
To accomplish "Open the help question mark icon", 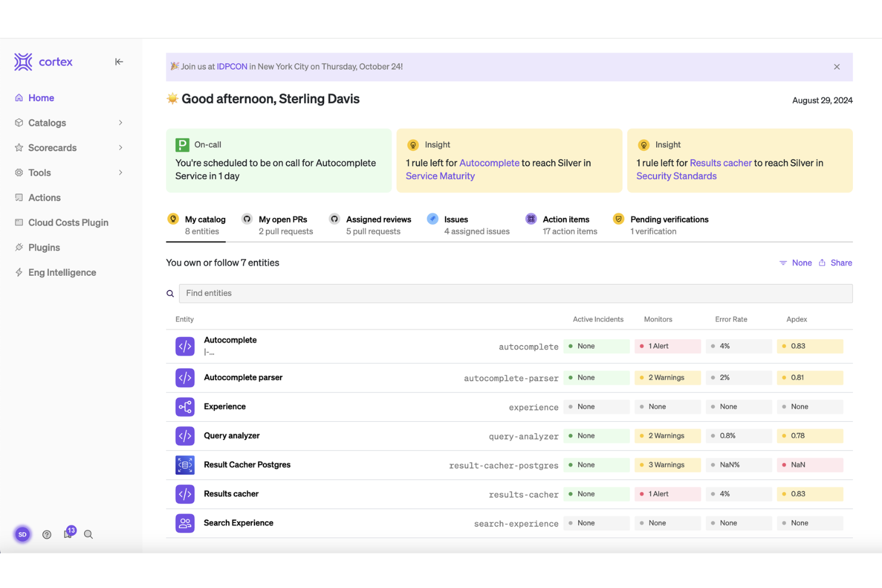I will tap(47, 534).
